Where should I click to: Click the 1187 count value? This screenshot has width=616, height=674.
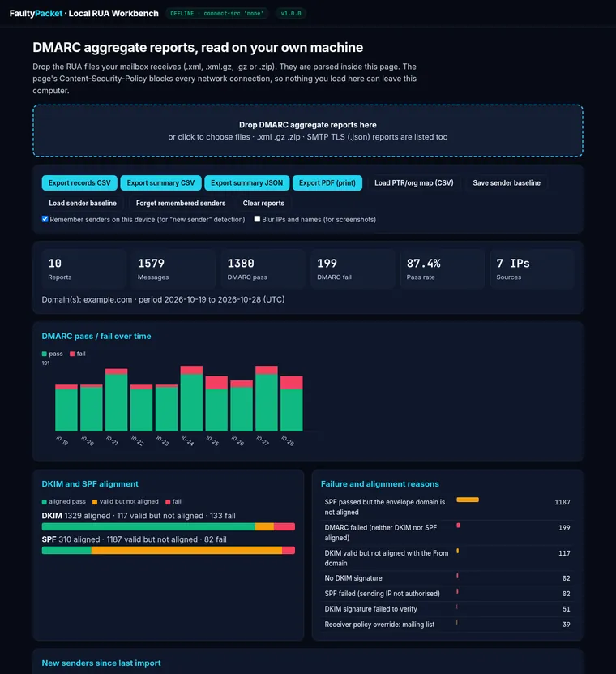563,502
